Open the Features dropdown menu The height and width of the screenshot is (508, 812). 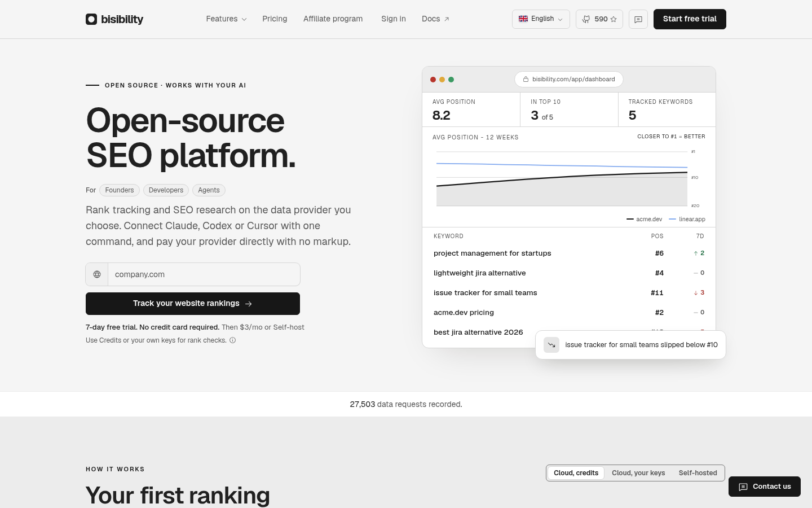coord(226,19)
